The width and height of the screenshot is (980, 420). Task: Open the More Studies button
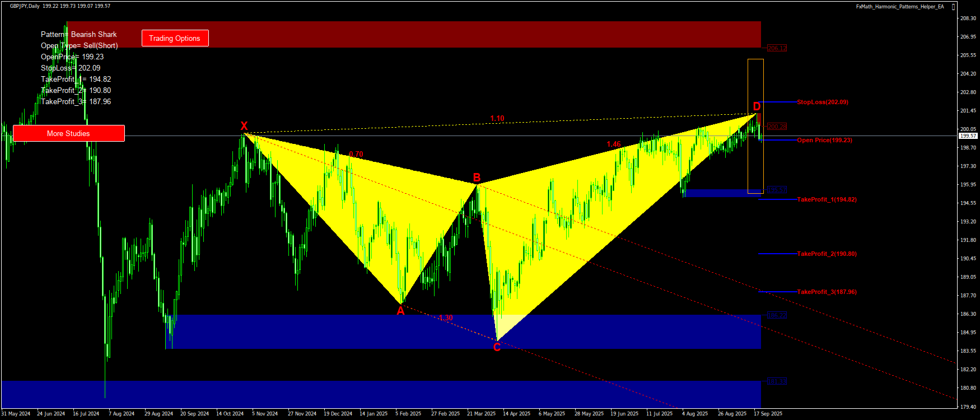[x=68, y=133]
